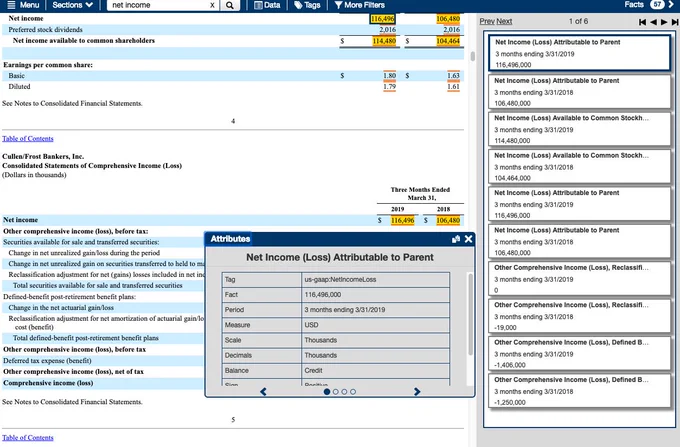Image resolution: width=680 pixels, height=447 pixels.
Task: Click 116,496 in Comprehensive Income statement
Action: tap(402, 220)
